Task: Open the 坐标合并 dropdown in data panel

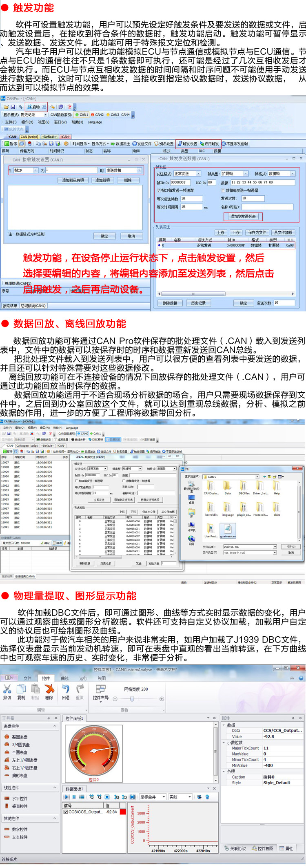Action: click(x=164, y=797)
